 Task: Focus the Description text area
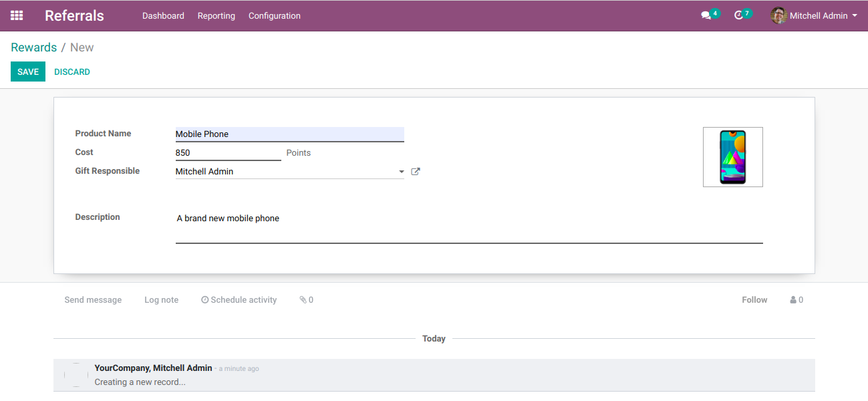469,227
